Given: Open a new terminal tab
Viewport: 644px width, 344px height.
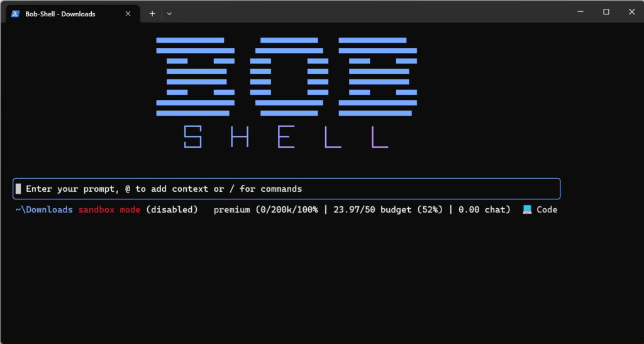Looking at the screenshot, I should tap(152, 13).
